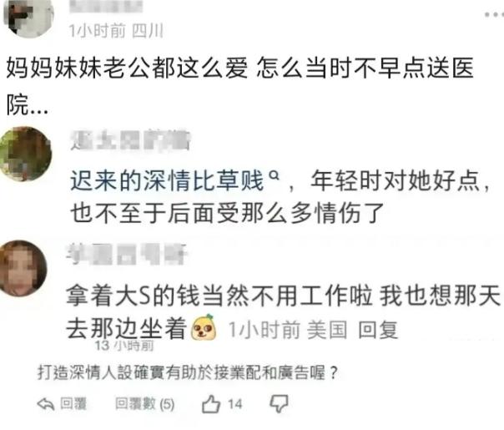Open the blurred username of first commenter

107,7
